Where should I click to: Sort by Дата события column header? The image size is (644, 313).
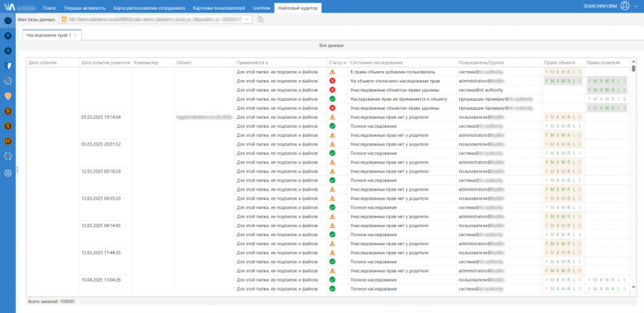tap(42, 63)
